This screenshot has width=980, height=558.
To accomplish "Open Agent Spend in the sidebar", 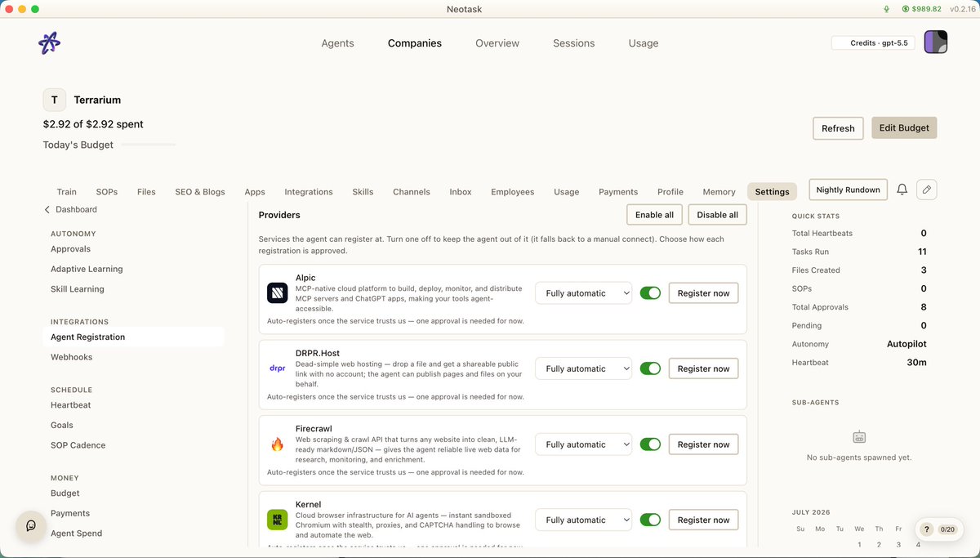I will pos(77,533).
